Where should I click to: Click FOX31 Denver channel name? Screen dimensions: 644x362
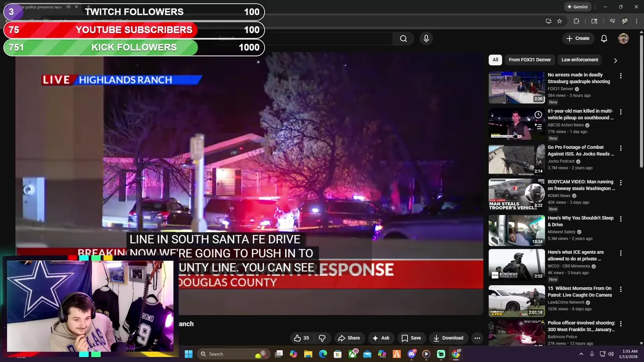pos(560,89)
